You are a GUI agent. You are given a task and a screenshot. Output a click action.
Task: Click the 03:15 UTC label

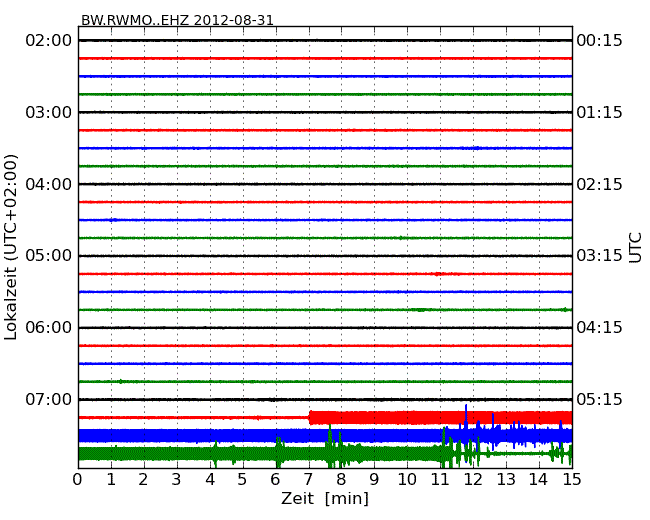(x=599, y=256)
